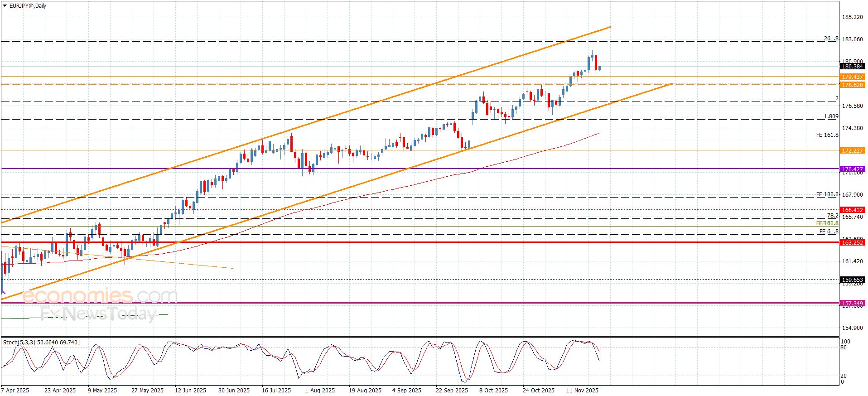Select the 167.900 price axis label
Screen dimensions: 868x396
point(852,195)
